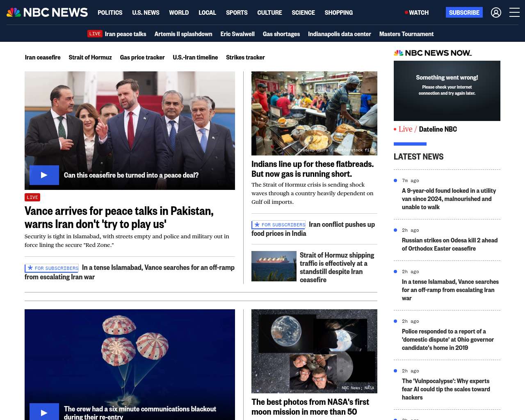The image size is (525, 420).
Task: Click the Strait of Hormuz ship thumbnail
Action: (274, 266)
